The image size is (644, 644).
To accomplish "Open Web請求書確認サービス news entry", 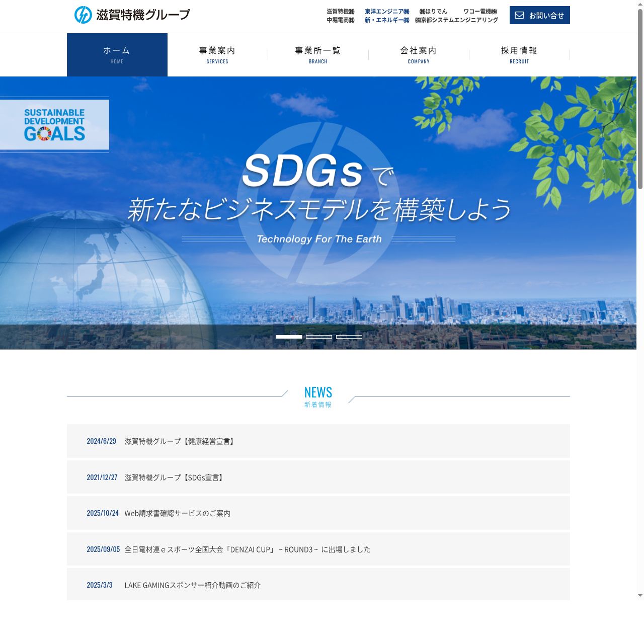I will 177,513.
